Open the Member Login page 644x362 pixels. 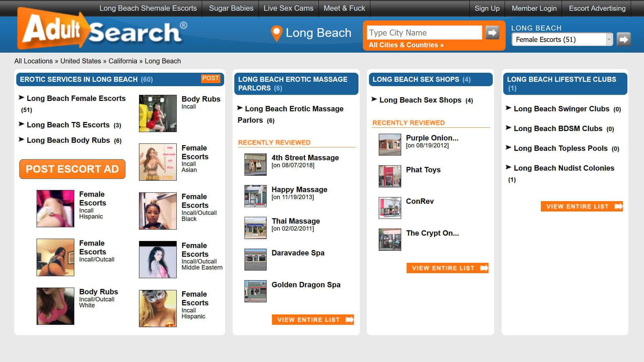534,8
